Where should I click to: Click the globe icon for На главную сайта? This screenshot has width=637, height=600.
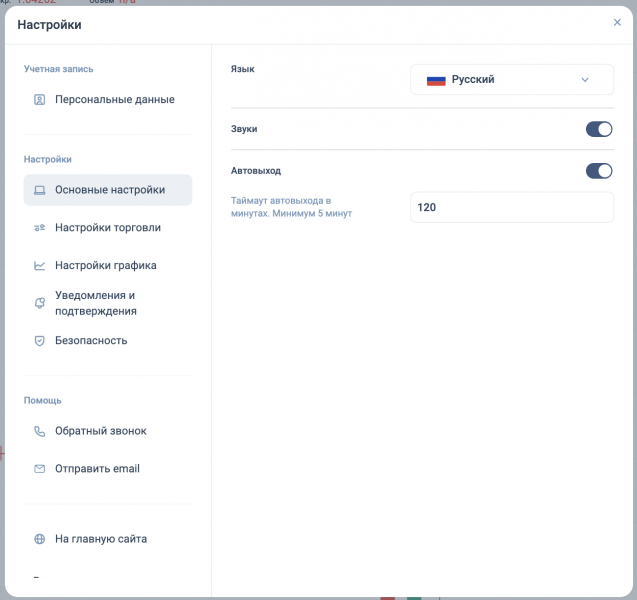[39, 539]
